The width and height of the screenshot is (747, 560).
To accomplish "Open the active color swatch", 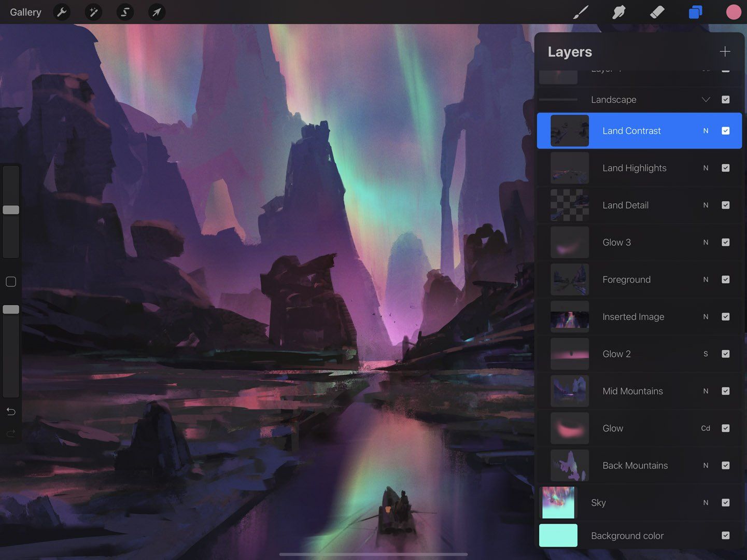I will pyautogui.click(x=733, y=12).
